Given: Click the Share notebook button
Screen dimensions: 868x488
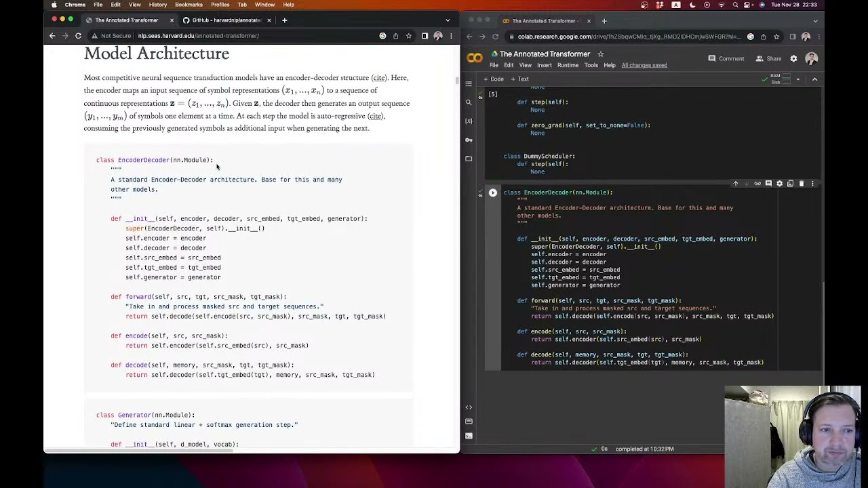Looking at the screenshot, I should (x=768, y=58).
